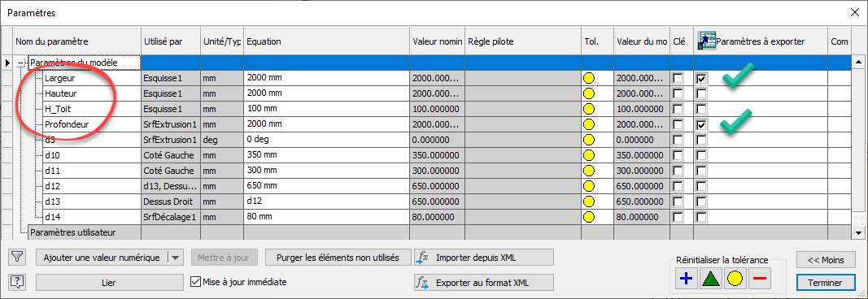This screenshot has width=868, height=299.
Task: Reset tolerance to the blue plus
Action: (x=687, y=279)
